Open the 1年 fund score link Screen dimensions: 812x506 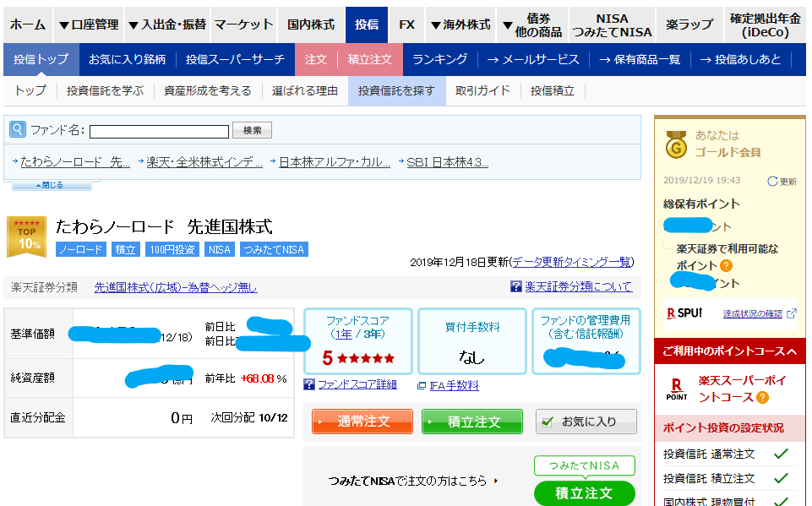pyautogui.click(x=343, y=334)
